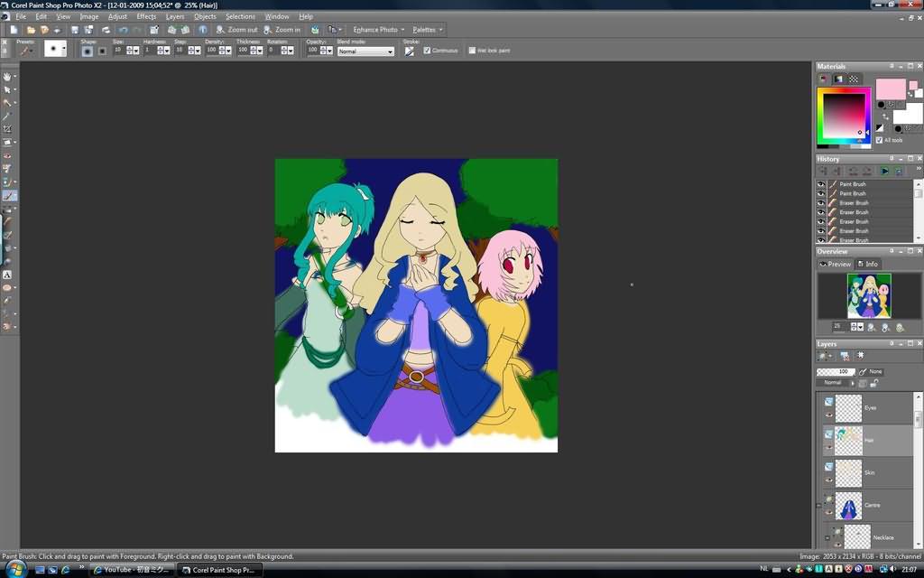Select the Pan hand tool
Viewport: 924px width, 578px height.
coord(7,77)
